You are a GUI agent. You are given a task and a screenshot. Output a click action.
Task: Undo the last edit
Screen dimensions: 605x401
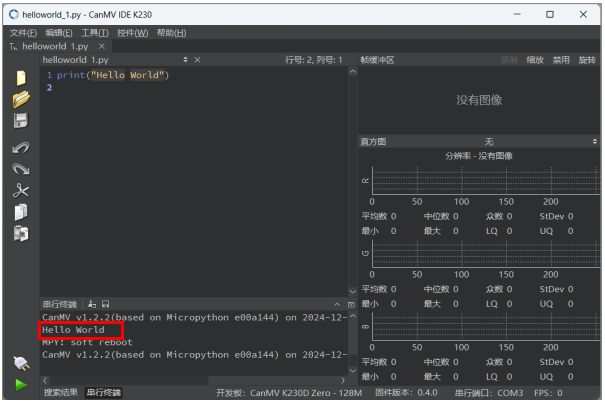(x=21, y=148)
